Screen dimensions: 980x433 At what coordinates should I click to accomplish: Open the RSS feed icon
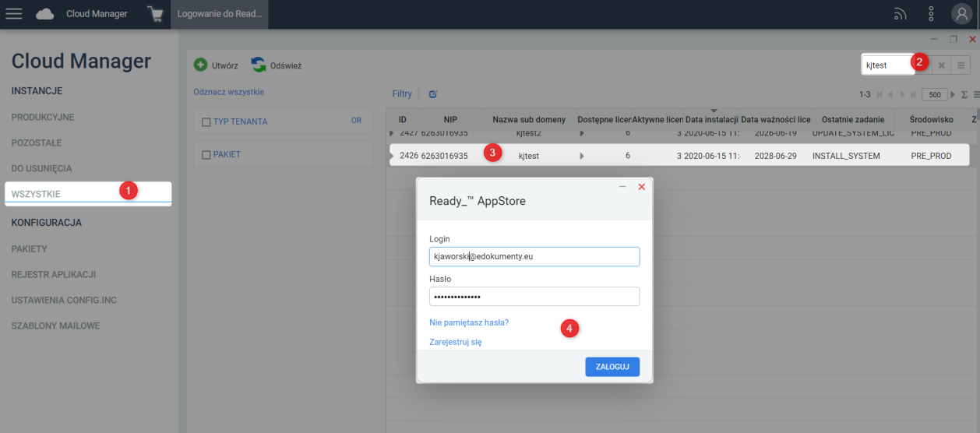(901, 14)
